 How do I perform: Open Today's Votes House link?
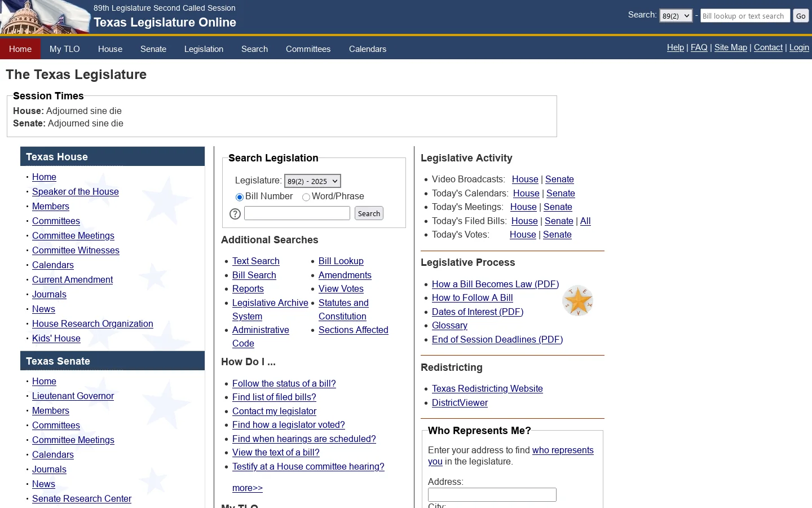tap(523, 235)
